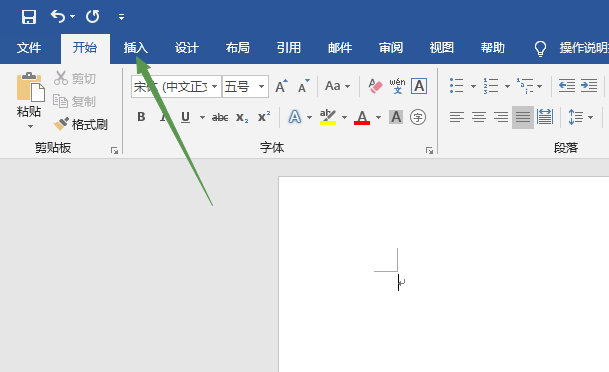Apply text effects with glowing A icon
Screen dimensions: 609x372
coord(295,117)
